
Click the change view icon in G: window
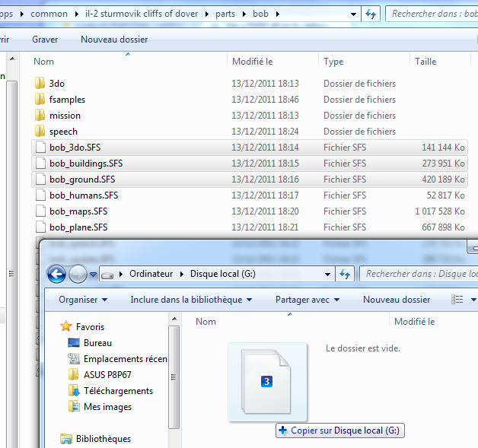pos(457,300)
